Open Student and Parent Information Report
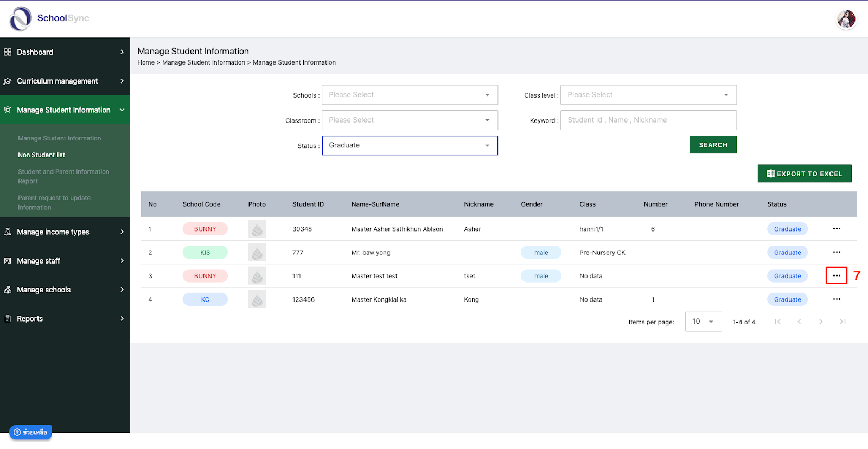 (63, 176)
